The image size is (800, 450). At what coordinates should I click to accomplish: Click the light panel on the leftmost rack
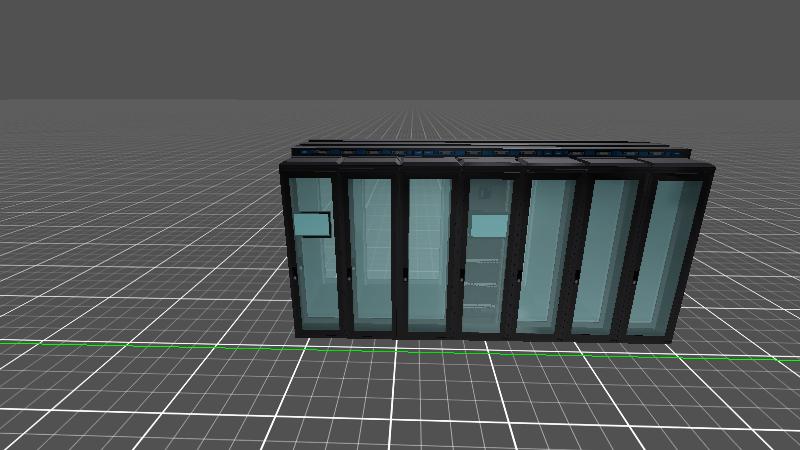click(311, 224)
